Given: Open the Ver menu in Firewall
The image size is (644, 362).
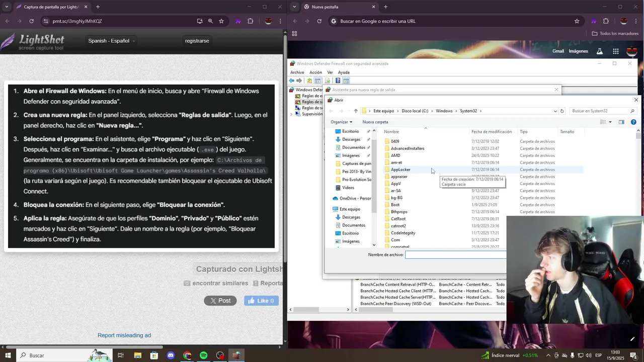Looking at the screenshot, I should pyautogui.click(x=330, y=72).
